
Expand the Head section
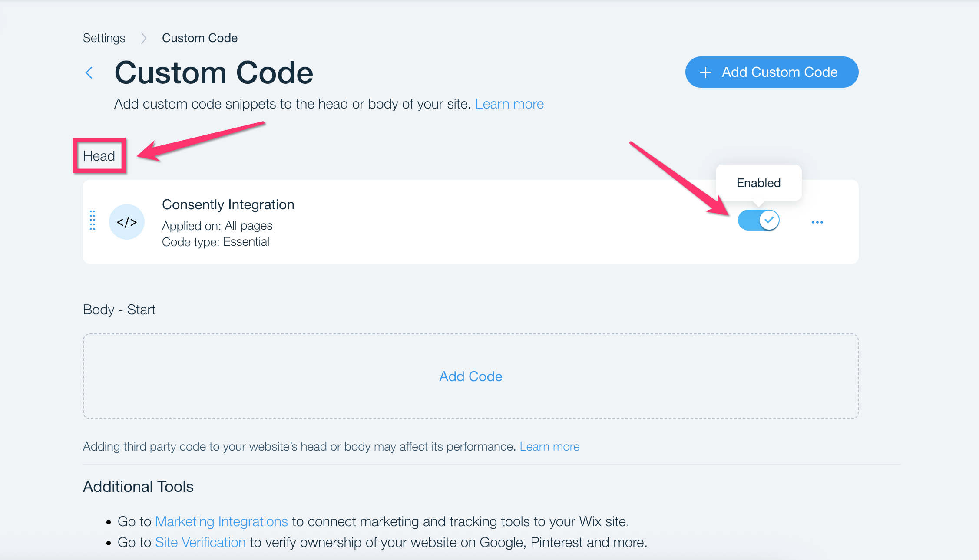click(x=99, y=155)
